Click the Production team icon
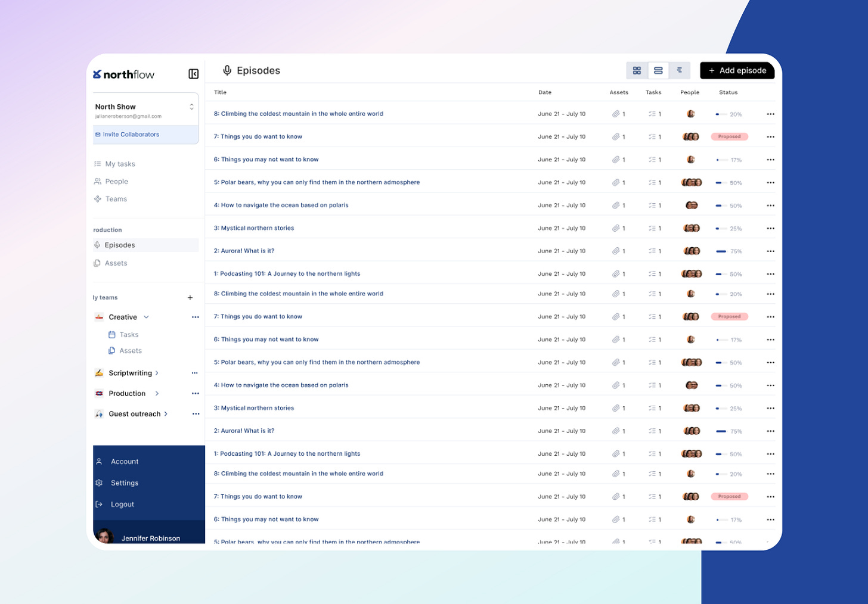 pos(99,393)
